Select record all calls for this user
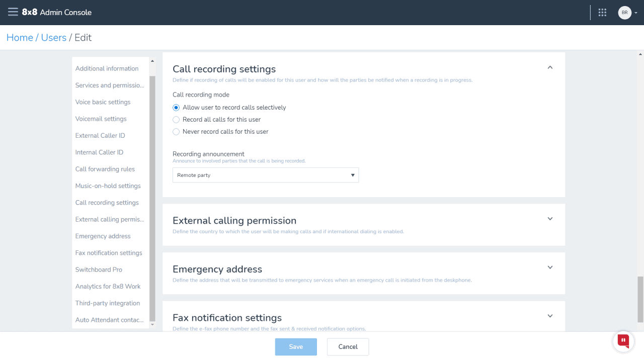The image size is (644, 362). pos(176,119)
